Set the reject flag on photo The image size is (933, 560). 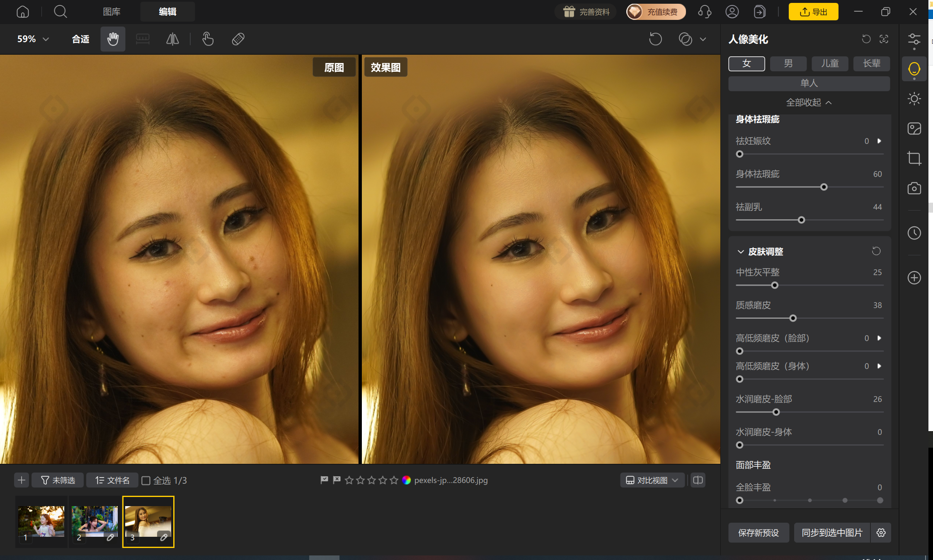point(337,480)
